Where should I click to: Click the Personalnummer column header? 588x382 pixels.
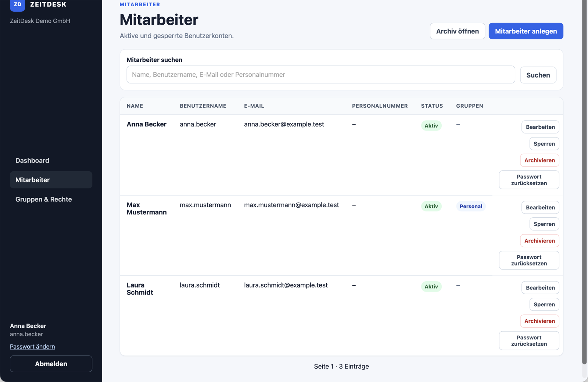pyautogui.click(x=380, y=106)
